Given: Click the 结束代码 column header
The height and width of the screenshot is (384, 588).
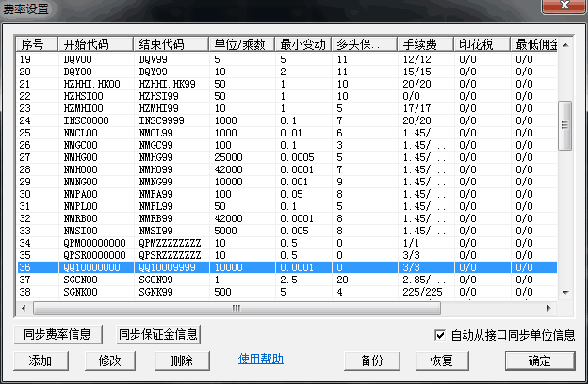Looking at the screenshot, I should (171, 44).
